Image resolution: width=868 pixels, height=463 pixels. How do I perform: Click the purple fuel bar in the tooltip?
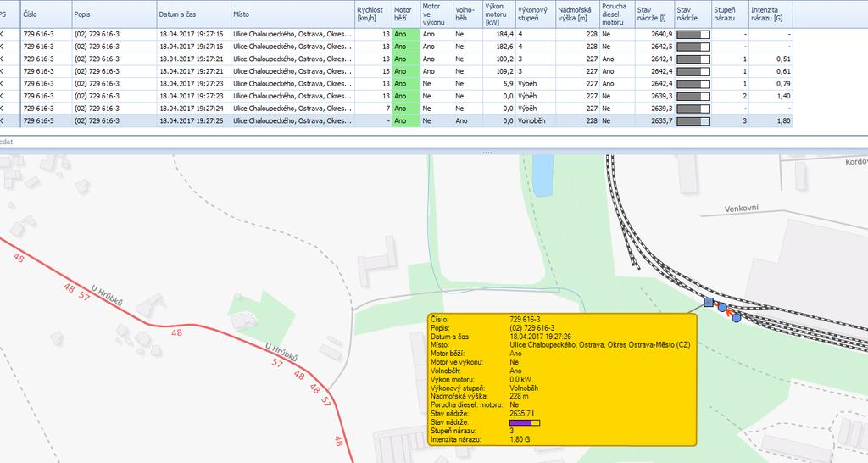524,422
